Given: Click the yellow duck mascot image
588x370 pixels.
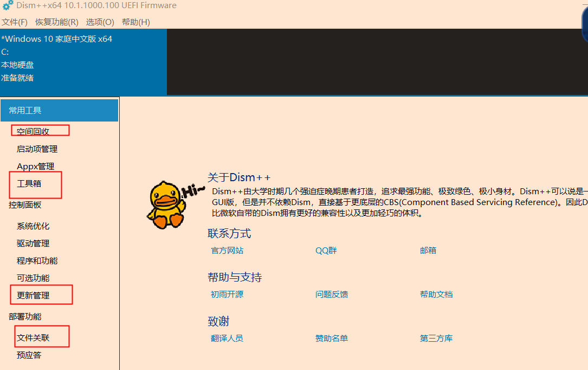Looking at the screenshot, I should (176, 205).
